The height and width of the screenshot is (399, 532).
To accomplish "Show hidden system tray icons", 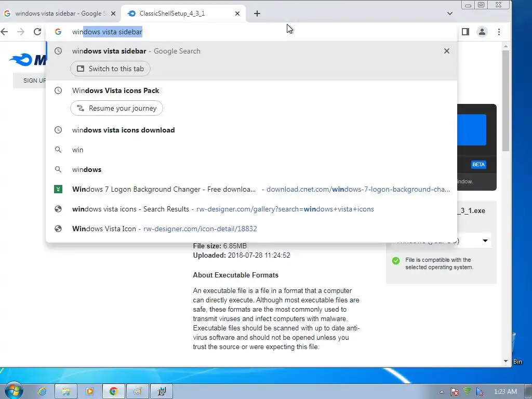I will pos(442,392).
